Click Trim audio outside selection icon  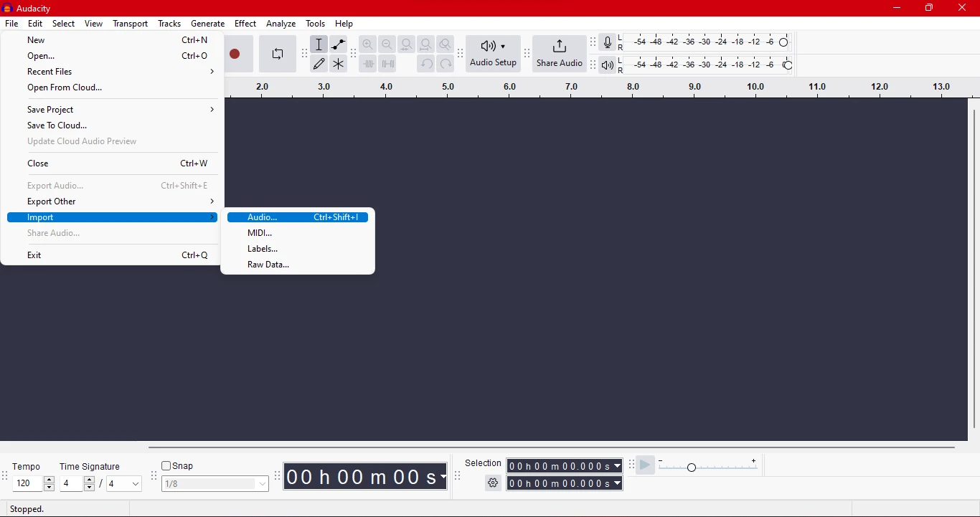(368, 64)
